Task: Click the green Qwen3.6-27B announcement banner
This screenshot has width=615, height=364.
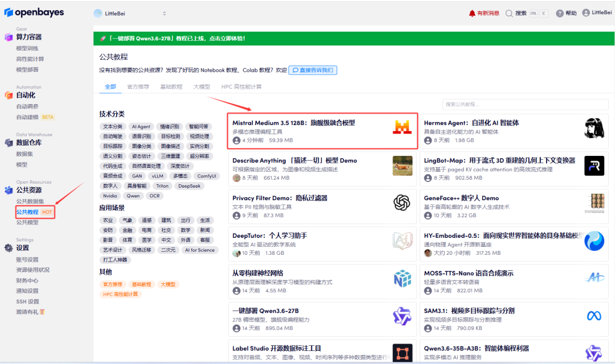Action: [354, 39]
